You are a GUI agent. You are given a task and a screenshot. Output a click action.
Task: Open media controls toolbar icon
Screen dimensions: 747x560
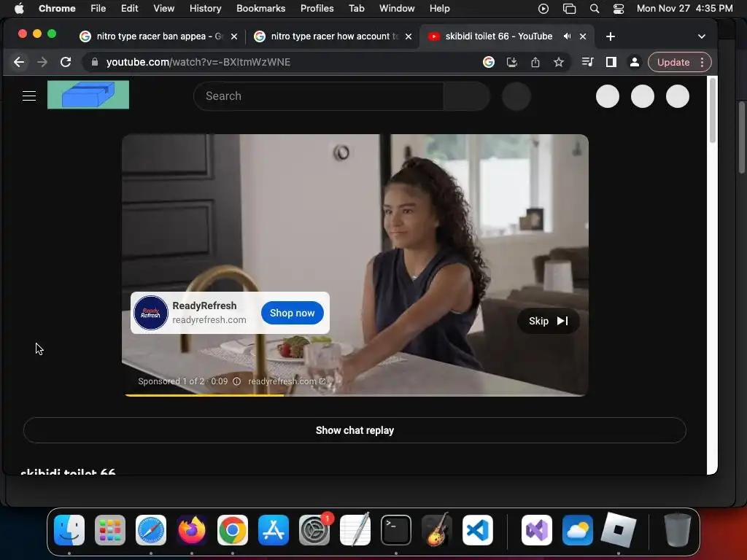coord(587,63)
